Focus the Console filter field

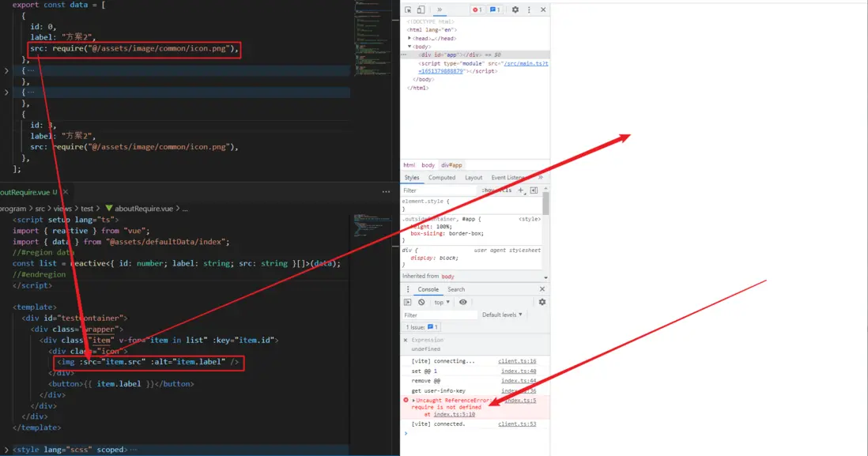[x=440, y=315]
